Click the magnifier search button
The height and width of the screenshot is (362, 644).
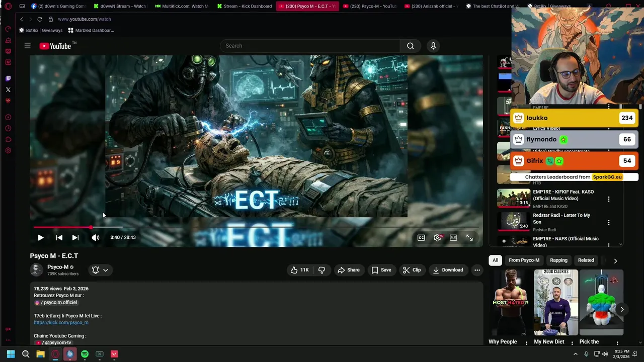411,46
